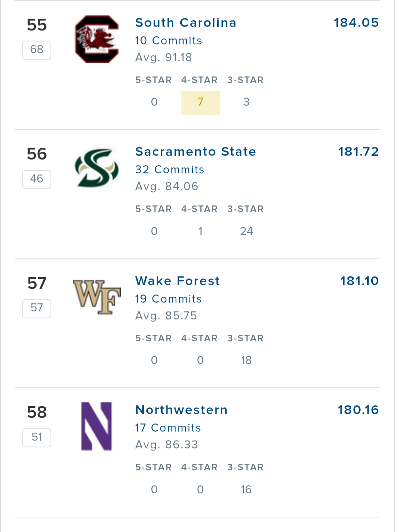Click Sacramento State's score 181.72
Screen dimensions: 395x532
coord(358,152)
